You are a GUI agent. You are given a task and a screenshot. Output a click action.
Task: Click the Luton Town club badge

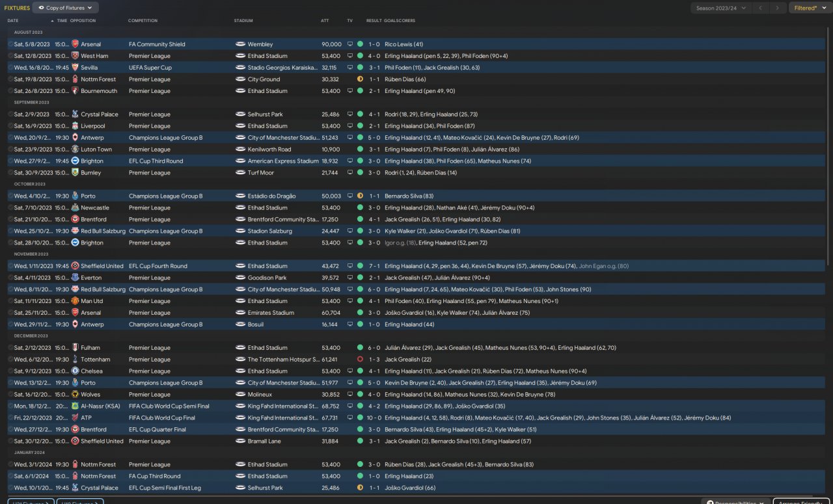tap(75, 150)
